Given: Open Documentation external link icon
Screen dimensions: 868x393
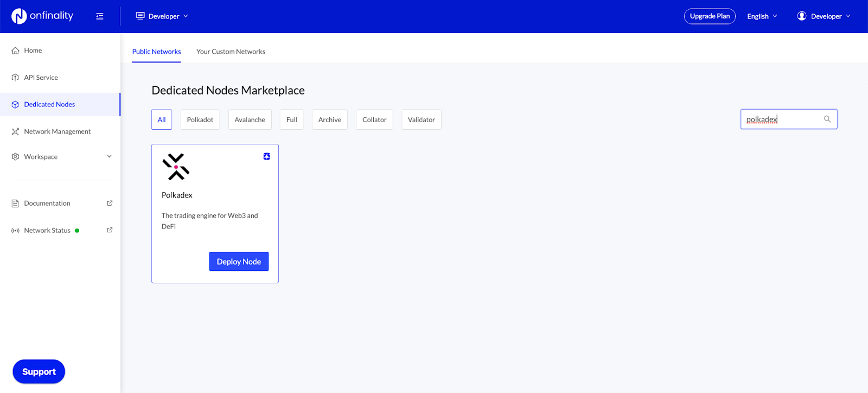Looking at the screenshot, I should 110,203.
